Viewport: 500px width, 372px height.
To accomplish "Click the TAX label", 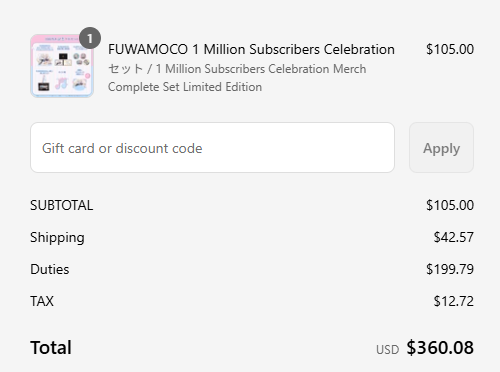I will click(42, 301).
